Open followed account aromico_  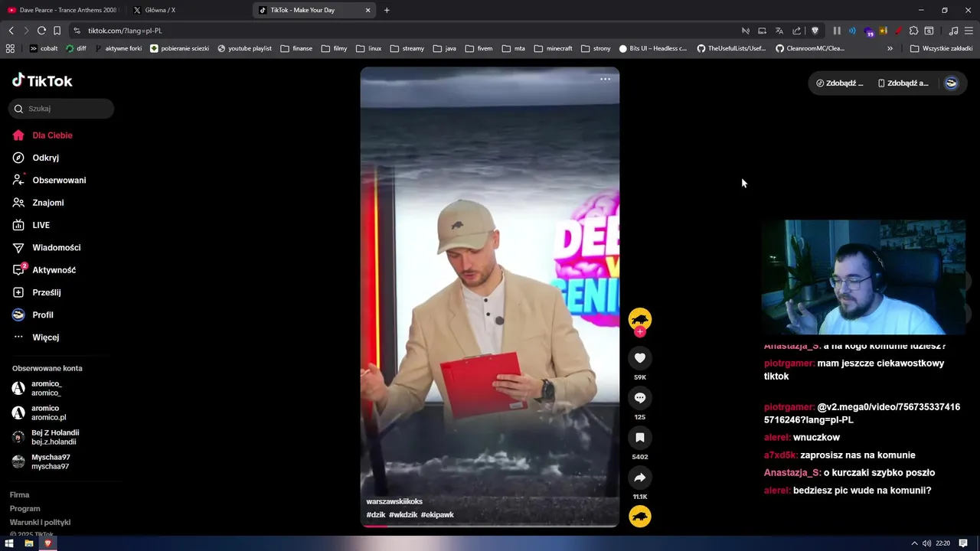click(46, 388)
